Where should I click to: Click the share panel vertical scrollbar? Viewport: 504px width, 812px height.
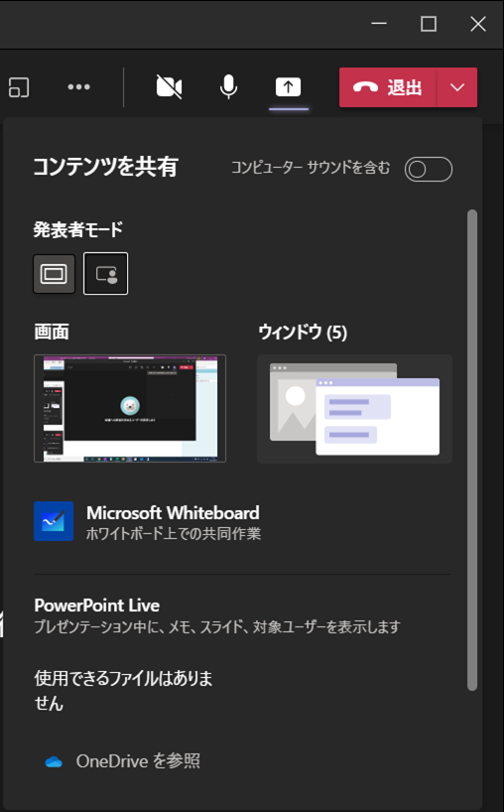472,450
